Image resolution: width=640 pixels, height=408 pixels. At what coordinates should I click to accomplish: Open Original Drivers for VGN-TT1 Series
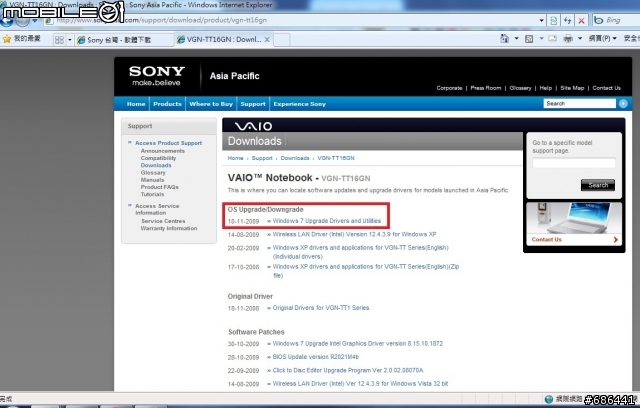coord(321,308)
